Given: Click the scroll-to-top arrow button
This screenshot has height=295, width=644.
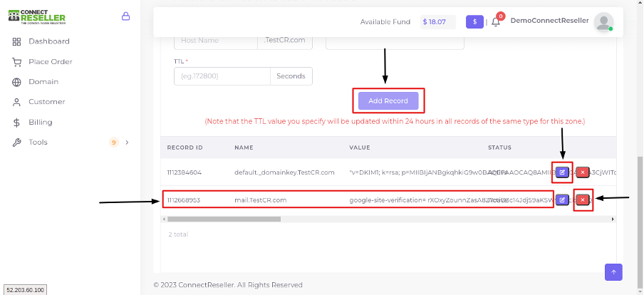Looking at the screenshot, I should tap(613, 272).
